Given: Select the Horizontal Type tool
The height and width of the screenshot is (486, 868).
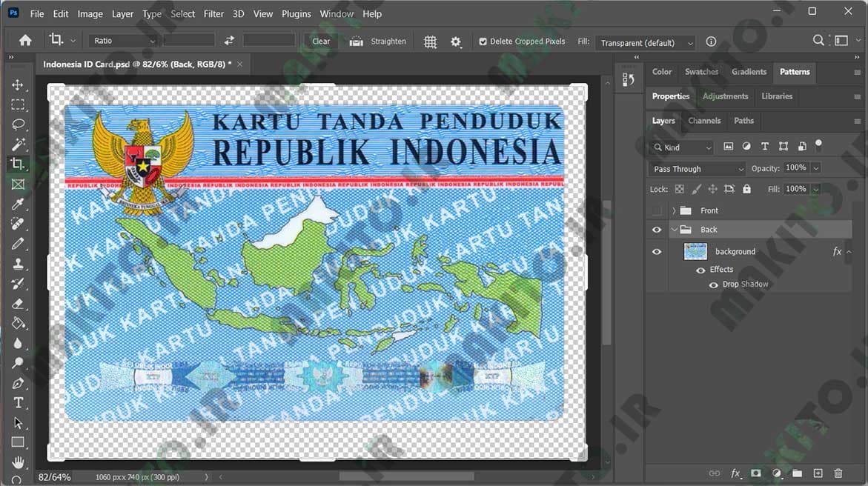Looking at the screenshot, I should (x=18, y=403).
